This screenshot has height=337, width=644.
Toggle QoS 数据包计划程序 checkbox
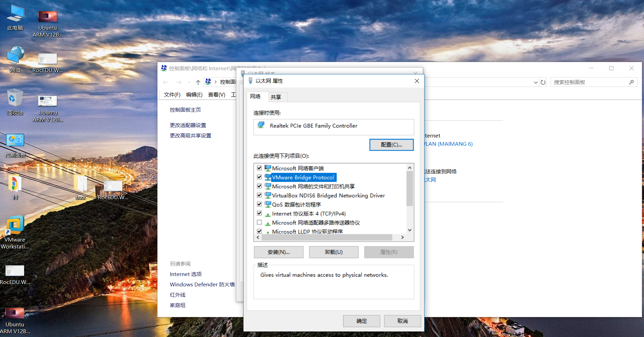[259, 204]
